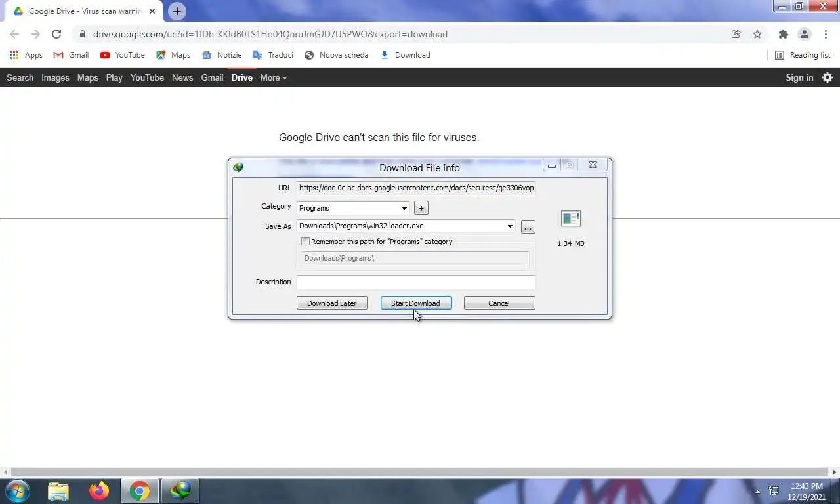Enable Remember this path for Programs checkbox
Screen dimensions: 840x504
click(x=305, y=241)
